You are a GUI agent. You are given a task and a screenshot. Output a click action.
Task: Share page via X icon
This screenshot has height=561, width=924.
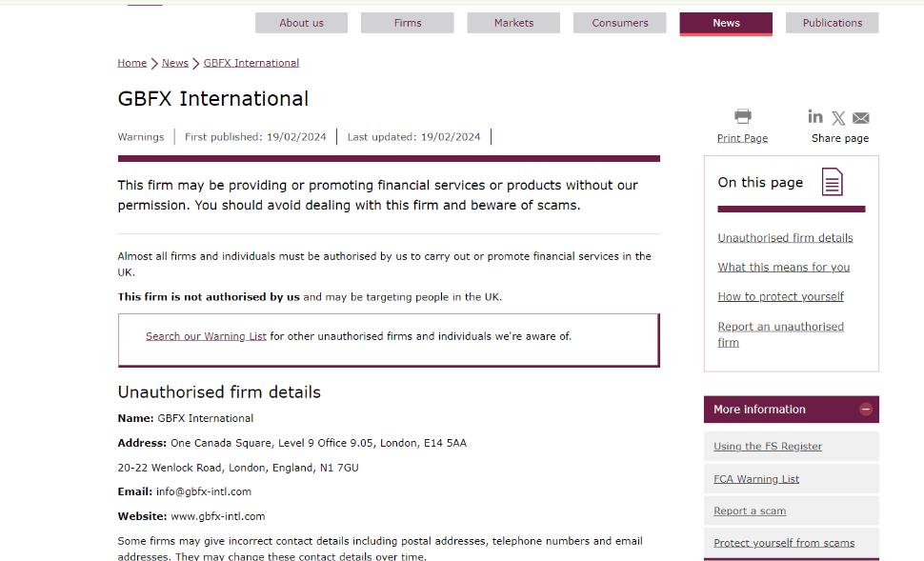click(x=838, y=118)
